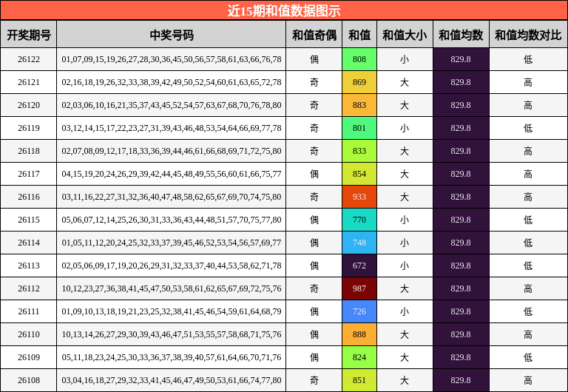This screenshot has width=568, height=392.
Task: Click winning numbers row starting 02,16,18,19
Action: [172, 82]
